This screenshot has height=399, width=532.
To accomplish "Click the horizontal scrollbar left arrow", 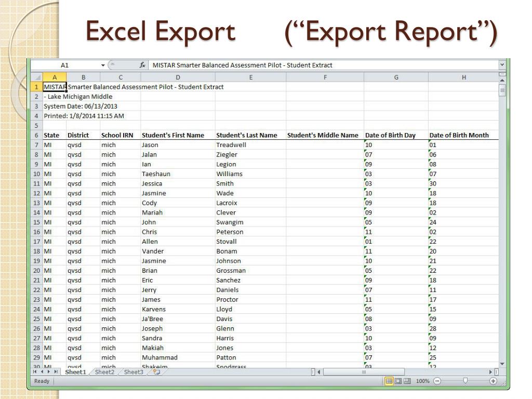I will point(319,372).
